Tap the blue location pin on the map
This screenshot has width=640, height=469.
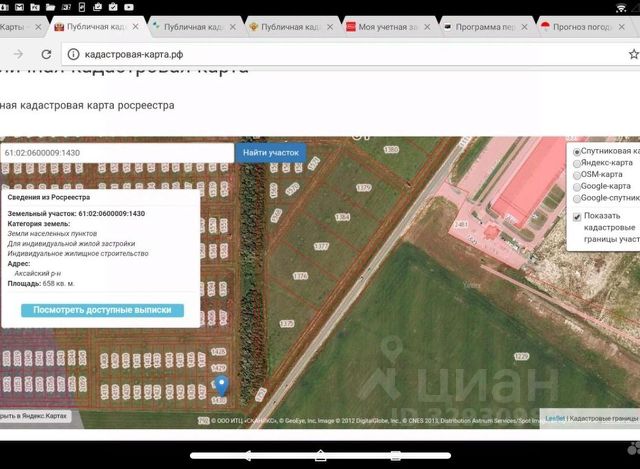[222, 386]
